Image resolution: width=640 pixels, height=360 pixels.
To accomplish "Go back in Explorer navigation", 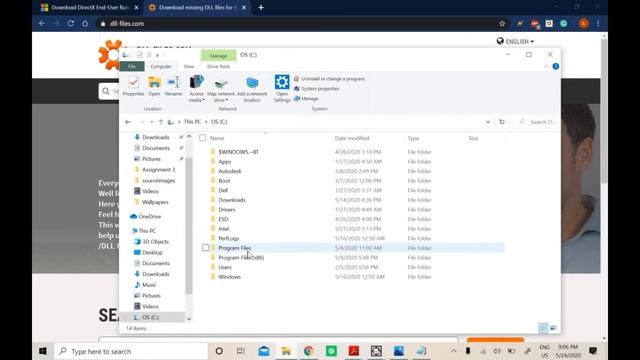I will click(128, 122).
